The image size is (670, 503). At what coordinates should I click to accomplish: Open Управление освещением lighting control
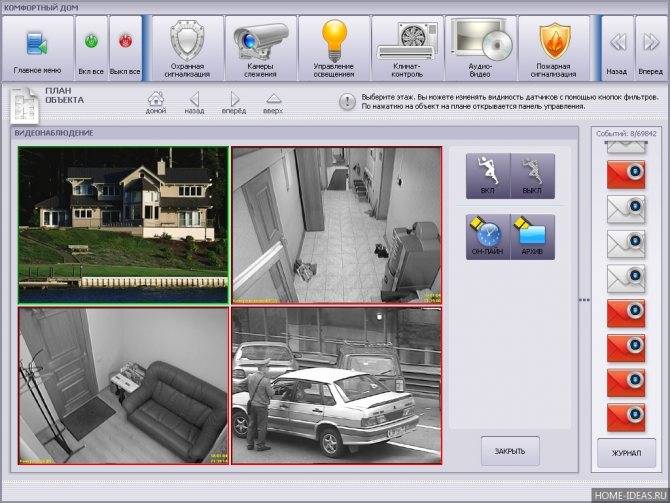(334, 48)
